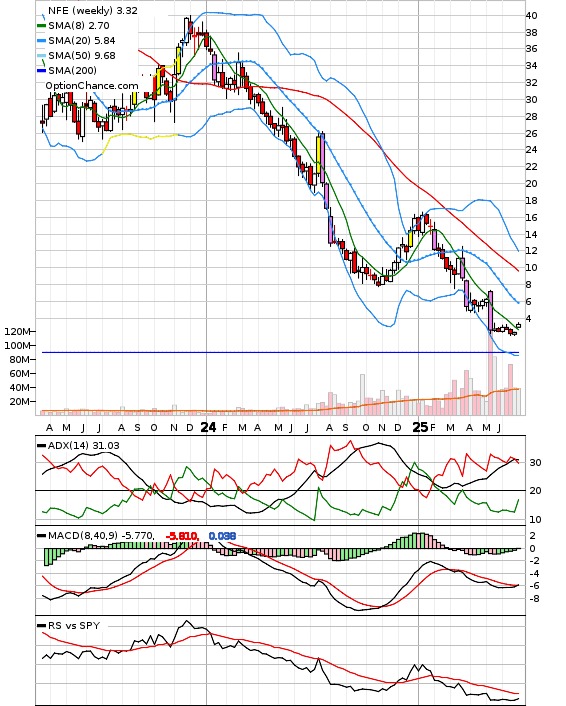Click the dark blue SMA(200) legend swatch
The image size is (566, 706).
click(x=41, y=71)
